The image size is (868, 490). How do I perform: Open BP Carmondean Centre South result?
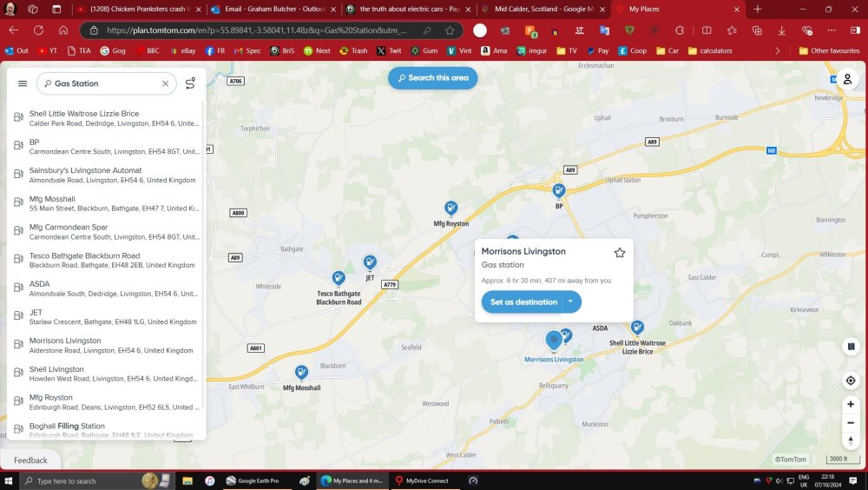[x=106, y=146]
